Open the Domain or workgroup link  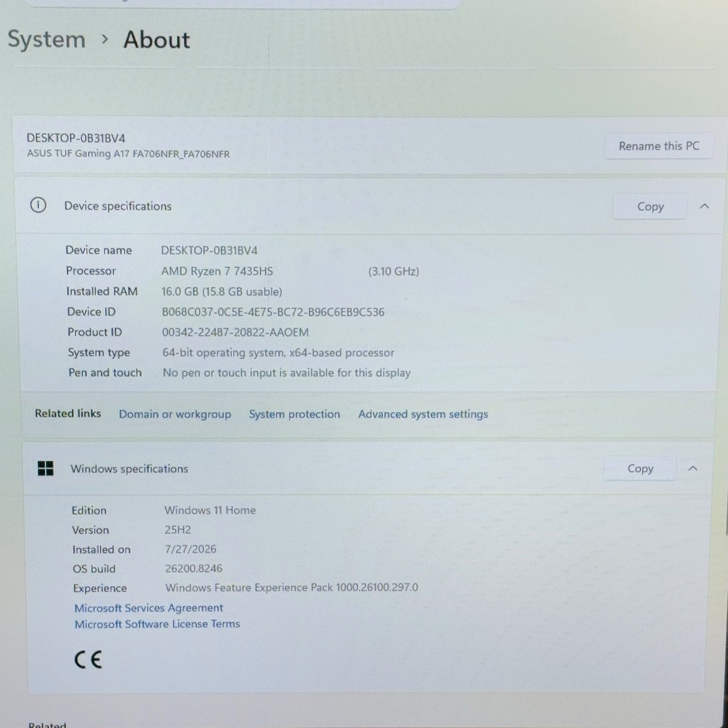tap(175, 414)
